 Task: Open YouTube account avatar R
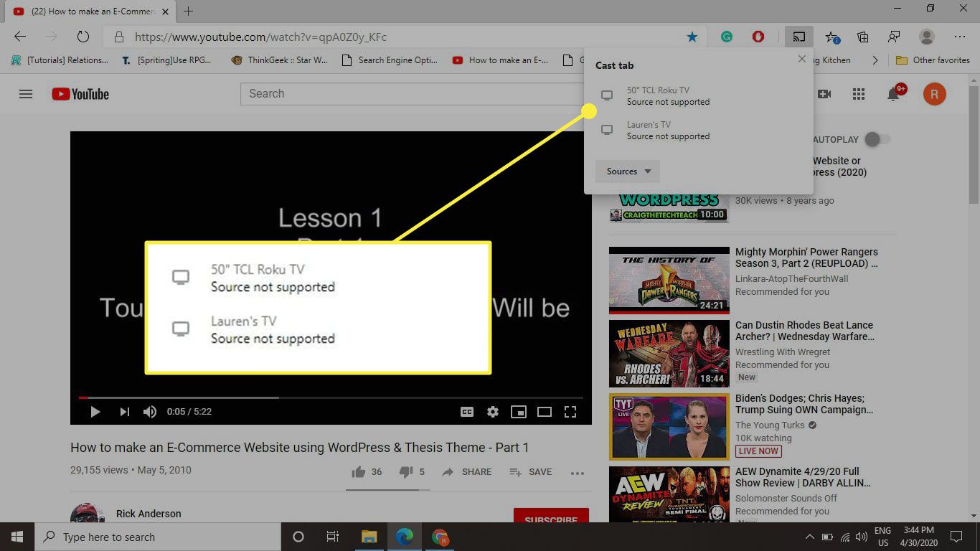click(x=934, y=94)
